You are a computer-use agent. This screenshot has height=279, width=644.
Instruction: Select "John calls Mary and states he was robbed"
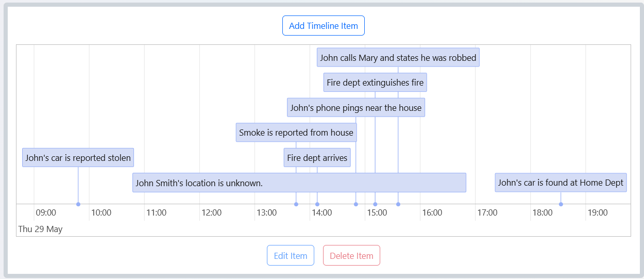pos(398,58)
